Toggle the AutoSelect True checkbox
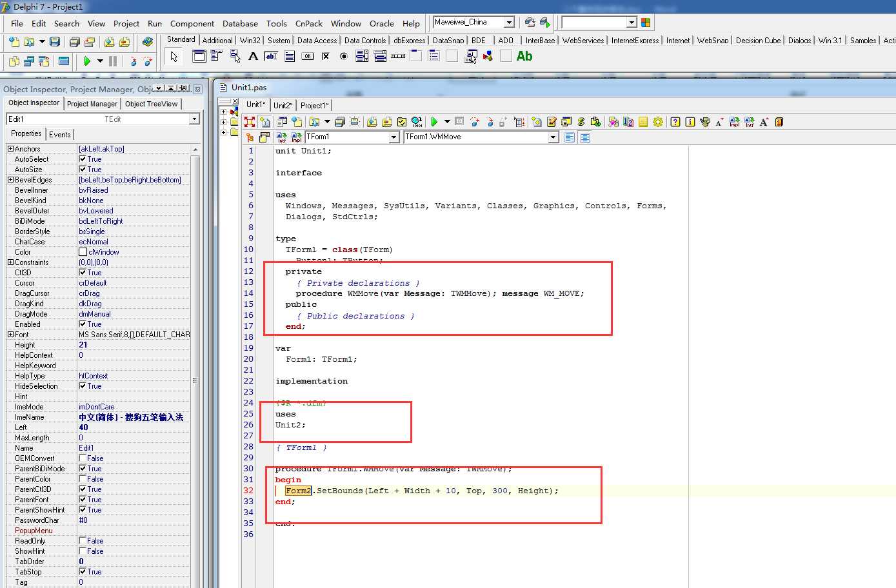This screenshot has width=896, height=588. click(83, 159)
